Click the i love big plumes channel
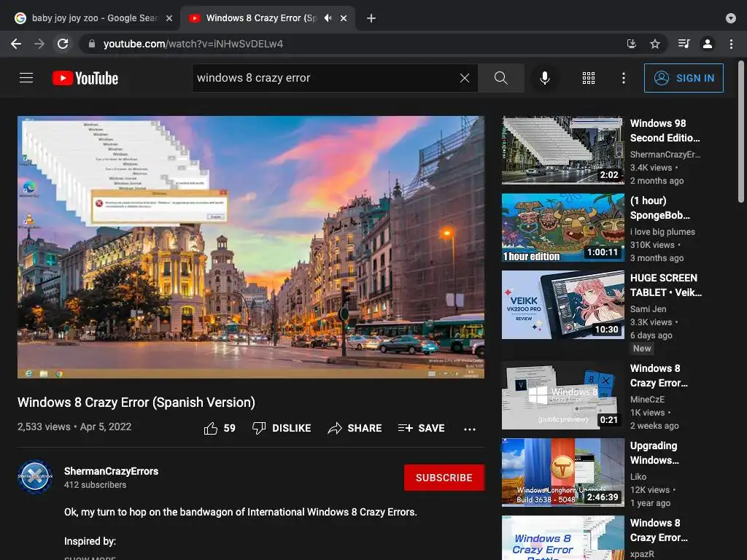The height and width of the screenshot is (560, 747). [x=662, y=232]
